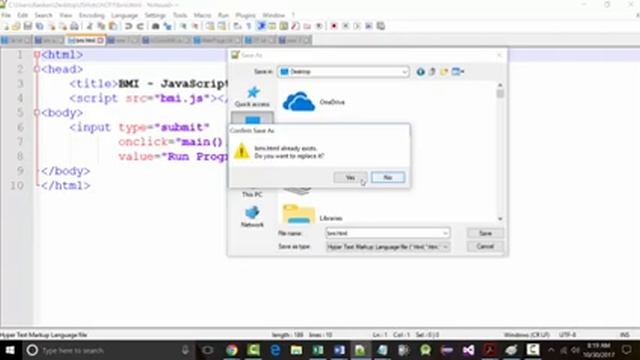Image resolution: width=640 pixels, height=360 pixels.
Task: Click the Zoom Out toolbar icon
Action: tap(195, 26)
